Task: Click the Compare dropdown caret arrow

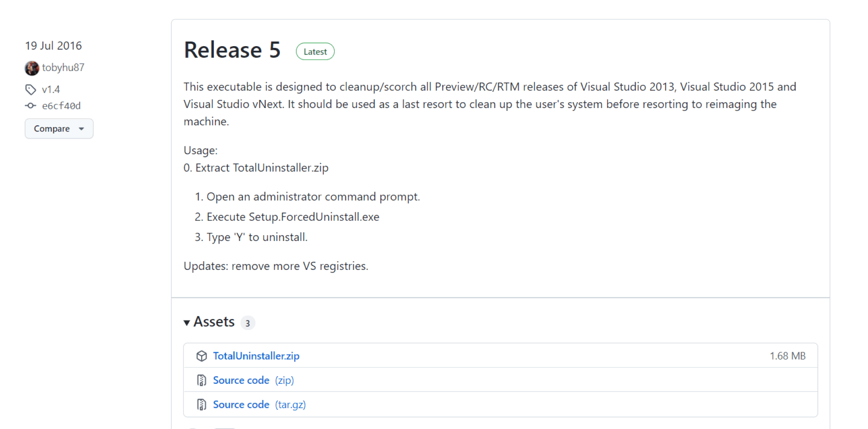Action: tap(81, 129)
